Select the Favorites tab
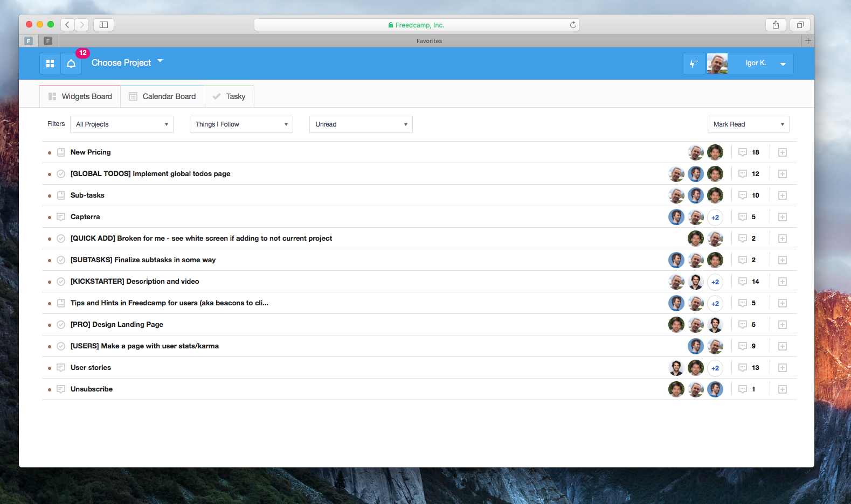Screen dimensions: 851x504 [430, 41]
